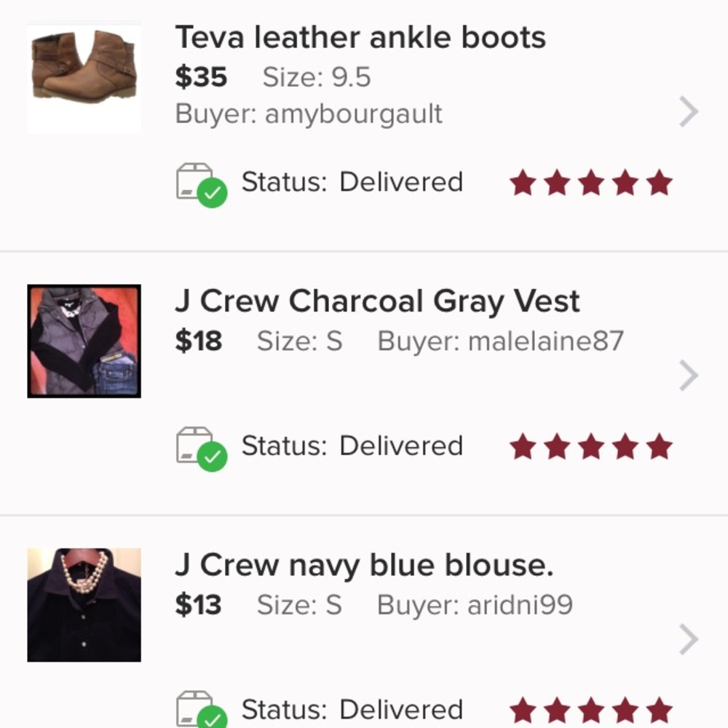Click the Teva boots product photo

(83, 78)
